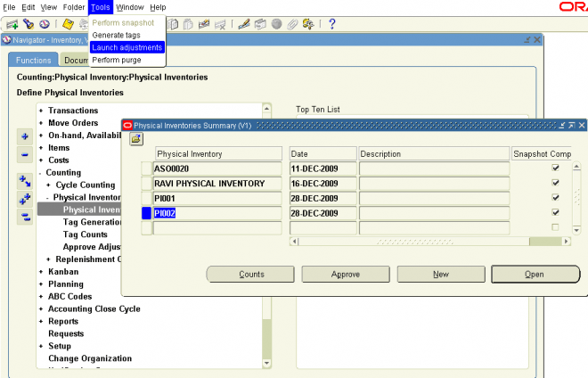Expand the ABC Codes tree node
The height and width of the screenshot is (378, 588).
point(41,297)
